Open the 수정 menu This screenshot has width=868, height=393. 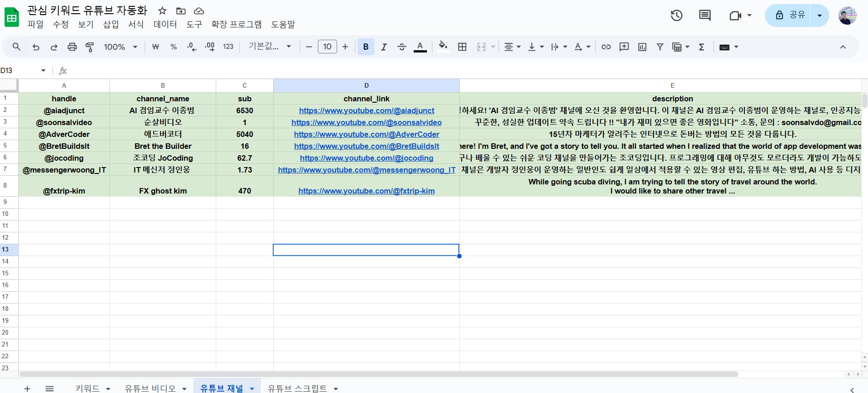(61, 25)
